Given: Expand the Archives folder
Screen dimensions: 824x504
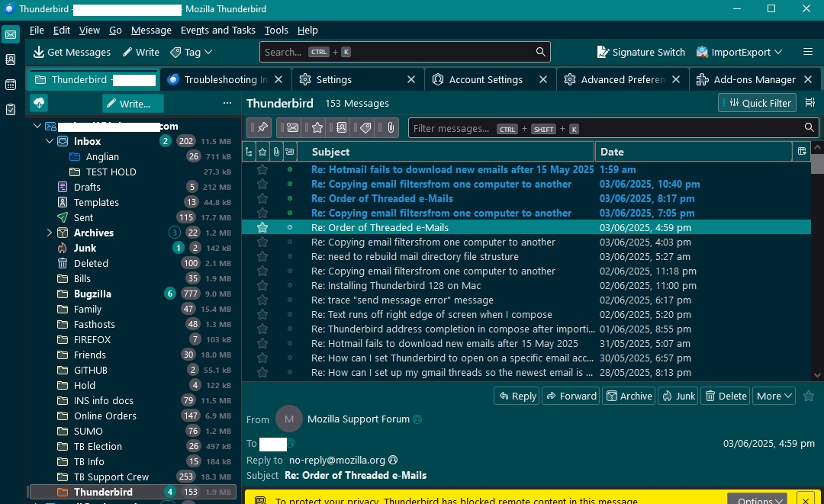Looking at the screenshot, I should point(50,233).
